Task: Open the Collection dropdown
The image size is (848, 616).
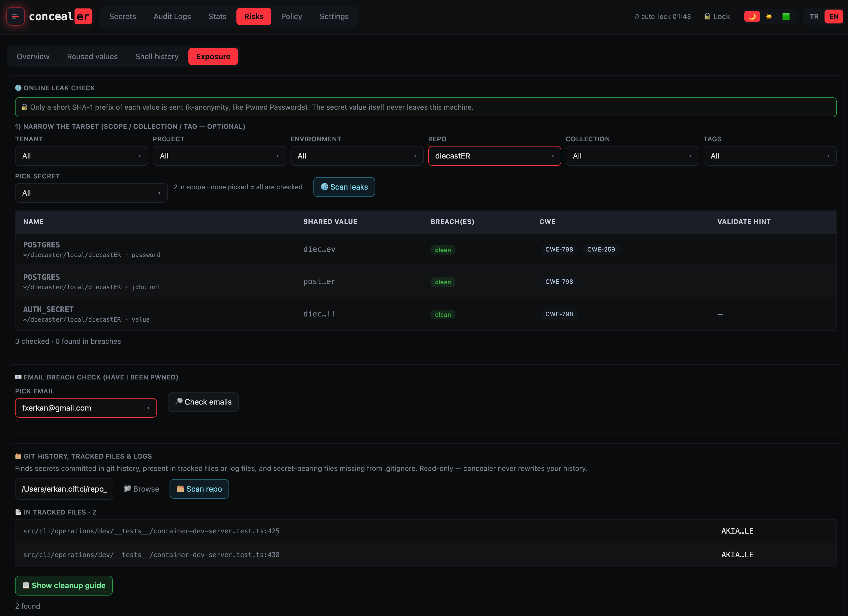Action: coord(632,156)
